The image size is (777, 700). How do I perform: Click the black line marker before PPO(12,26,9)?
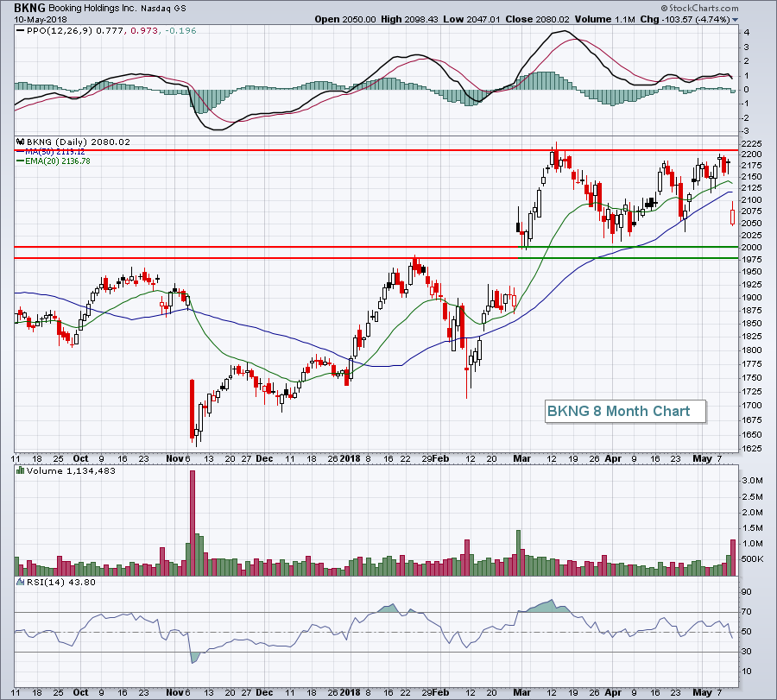click(21, 31)
